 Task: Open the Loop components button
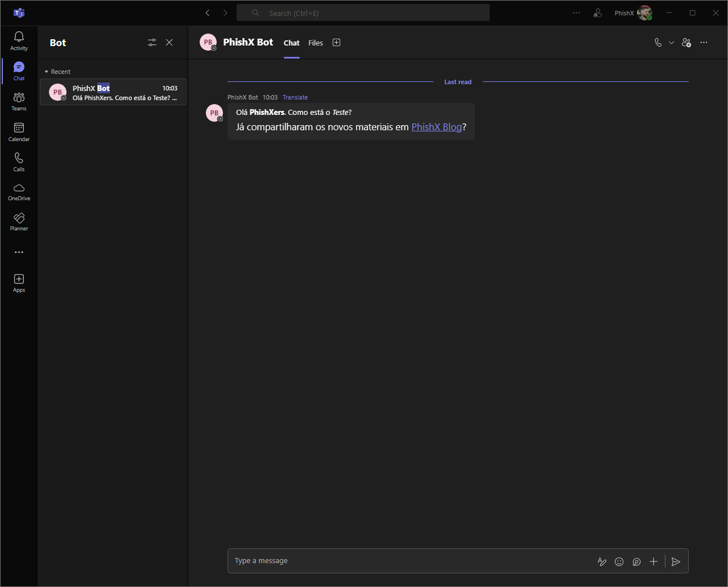tap(636, 562)
